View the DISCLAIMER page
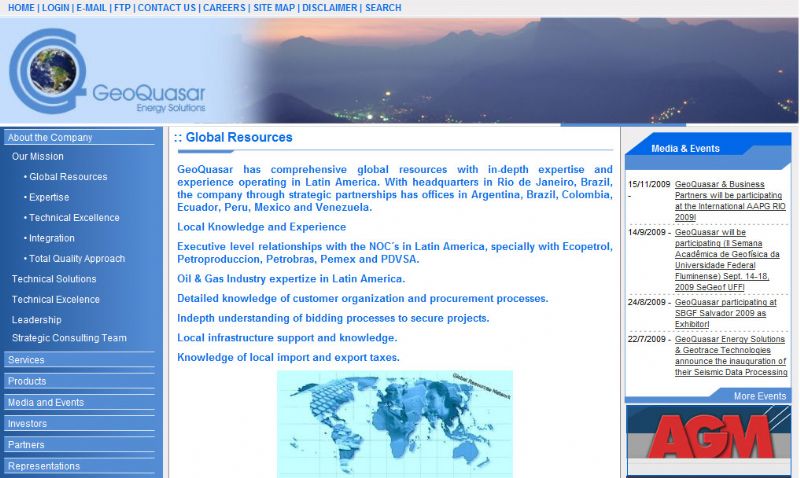Viewport: 800px width, 478px height. tap(330, 8)
